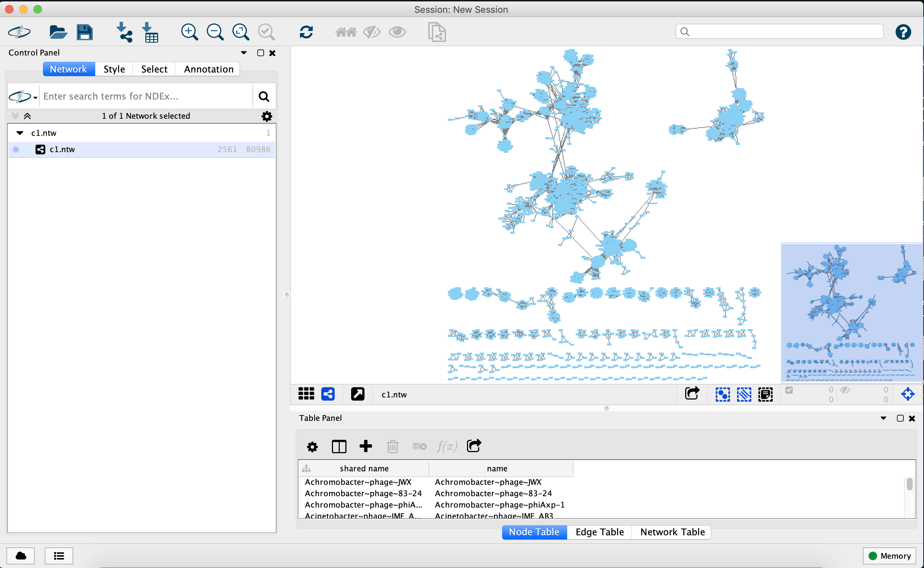Enable annotation selection mode
Screen dimensions: 924x568
(765, 394)
